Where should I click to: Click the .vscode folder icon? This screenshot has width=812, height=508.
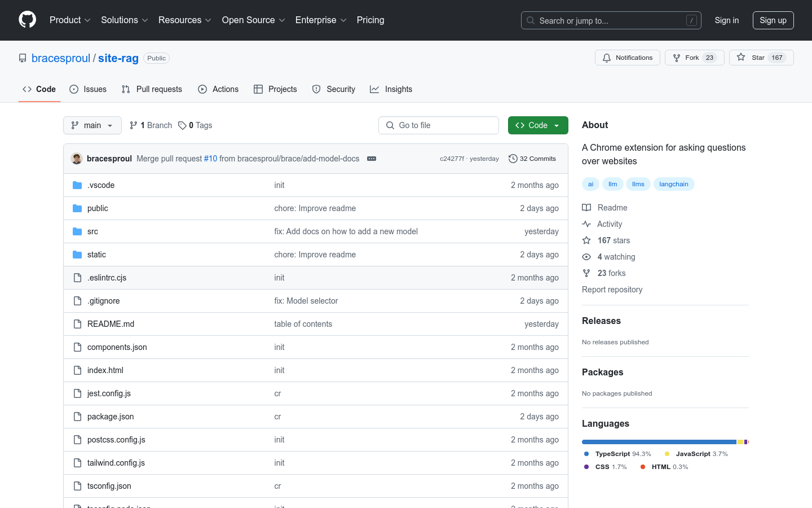77,185
